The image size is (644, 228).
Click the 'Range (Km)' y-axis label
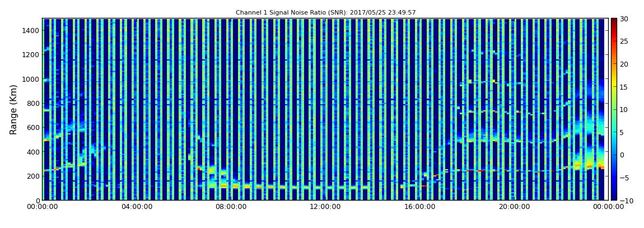[x=13, y=109]
